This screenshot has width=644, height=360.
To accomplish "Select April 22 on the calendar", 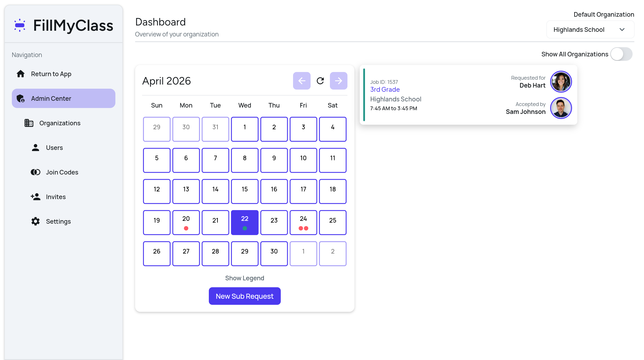I will pyautogui.click(x=245, y=222).
